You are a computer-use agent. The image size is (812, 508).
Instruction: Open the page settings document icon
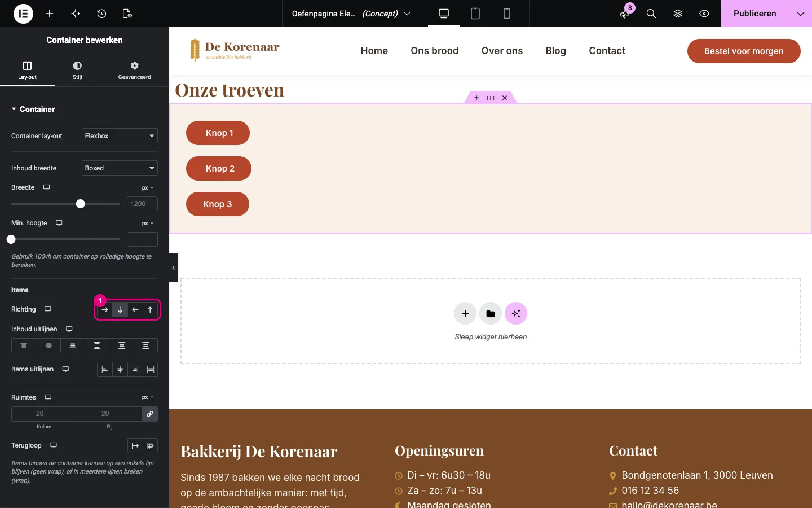(x=127, y=14)
